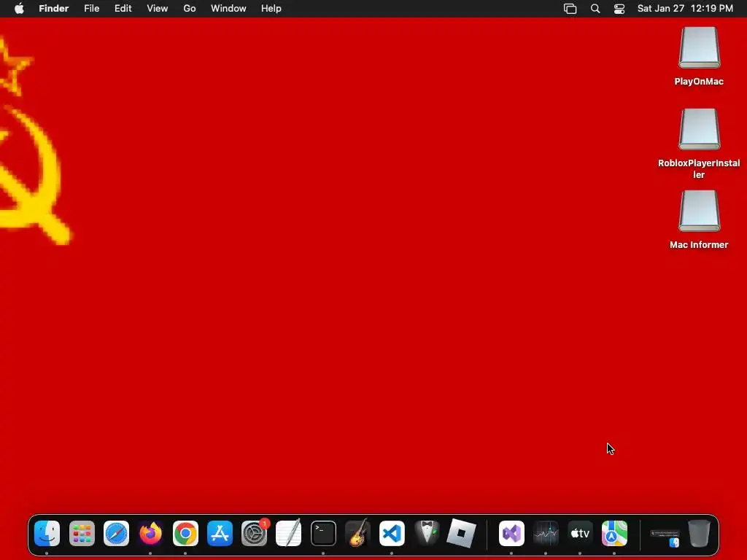747x560 pixels.
Task: Open Bartender tuxedo icon in Dock
Action: point(427,533)
